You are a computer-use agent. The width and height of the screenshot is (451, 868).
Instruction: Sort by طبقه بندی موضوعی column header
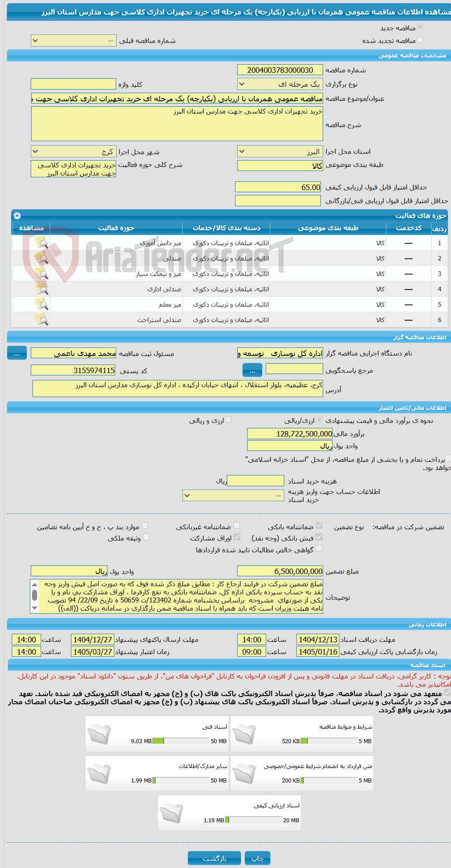[x=328, y=228]
